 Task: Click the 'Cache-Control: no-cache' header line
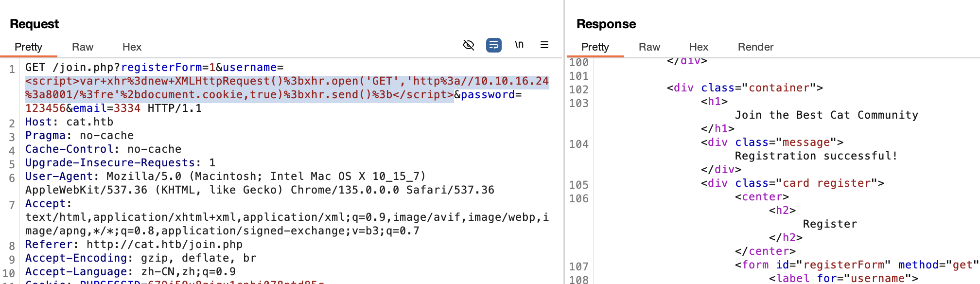(103, 149)
